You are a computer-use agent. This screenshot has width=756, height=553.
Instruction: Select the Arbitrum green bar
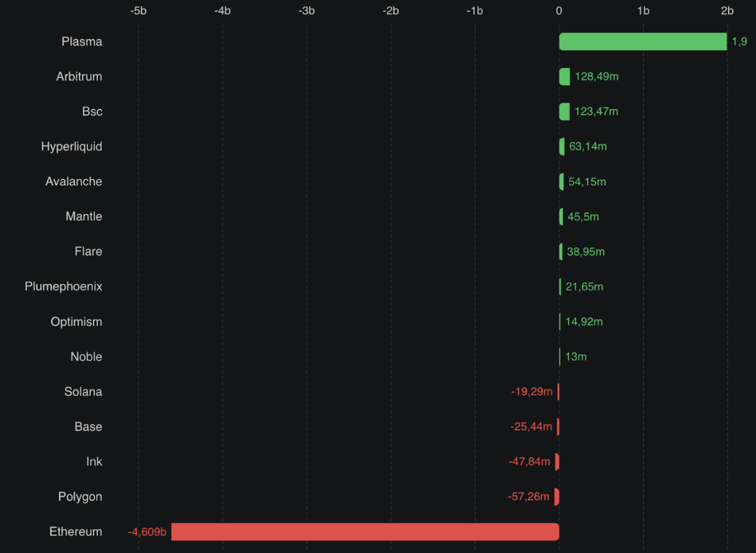[x=565, y=76]
